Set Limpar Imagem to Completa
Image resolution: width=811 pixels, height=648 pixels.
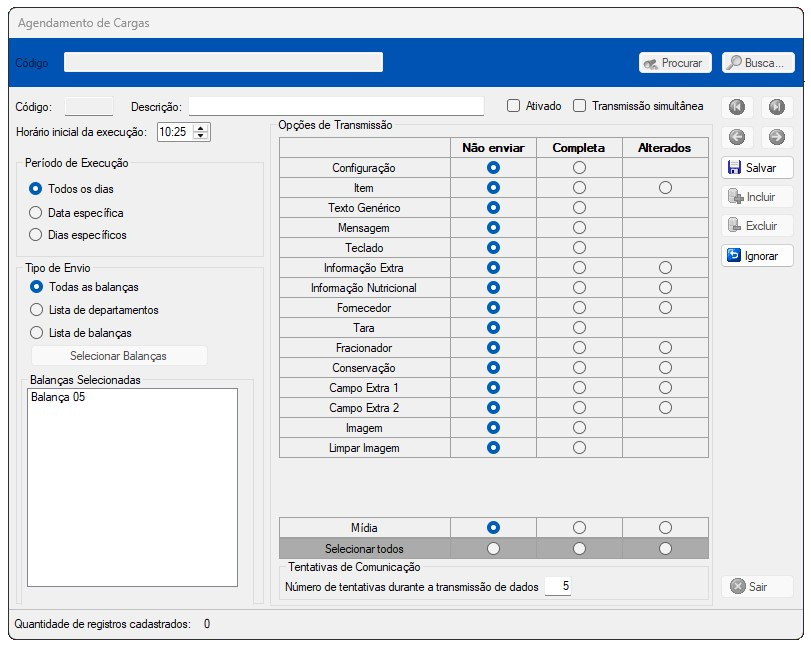point(579,448)
